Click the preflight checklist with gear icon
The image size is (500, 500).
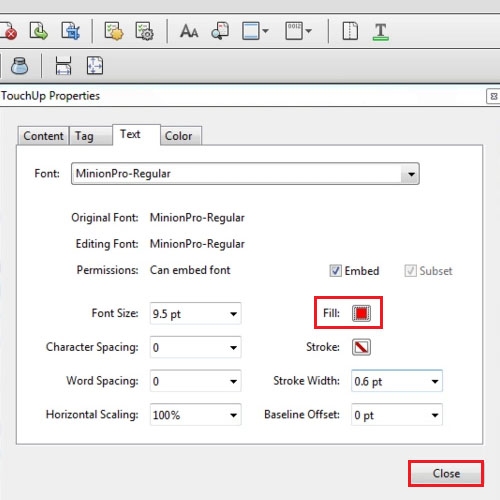144,31
